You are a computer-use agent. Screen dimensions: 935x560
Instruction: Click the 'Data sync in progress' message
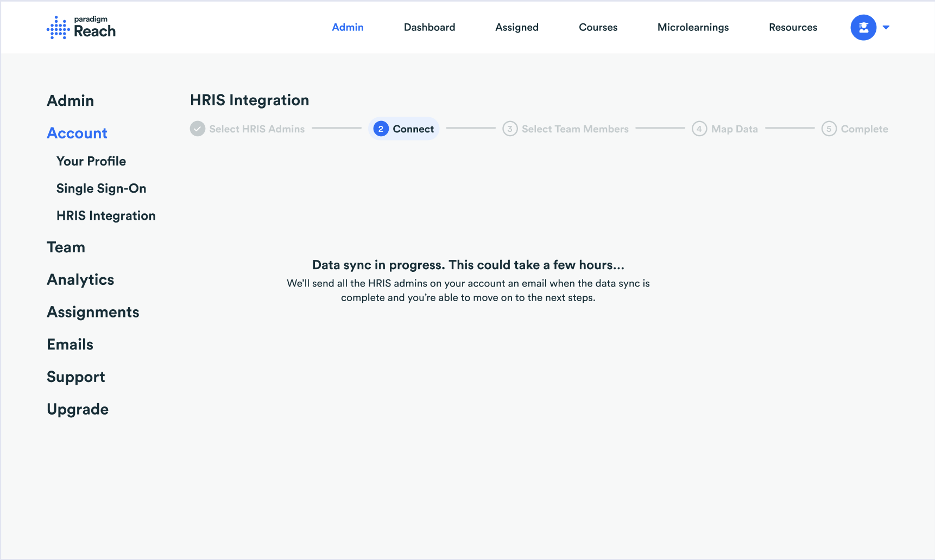468,265
